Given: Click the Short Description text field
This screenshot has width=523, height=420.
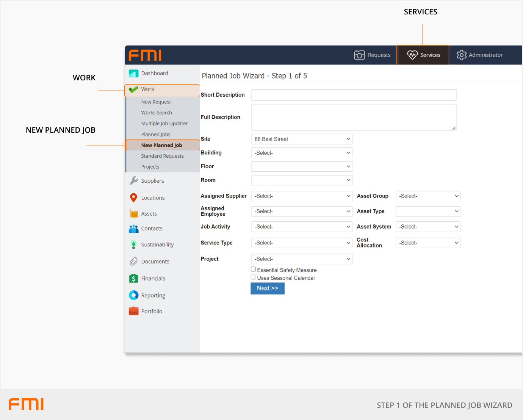Looking at the screenshot, I should 354,95.
